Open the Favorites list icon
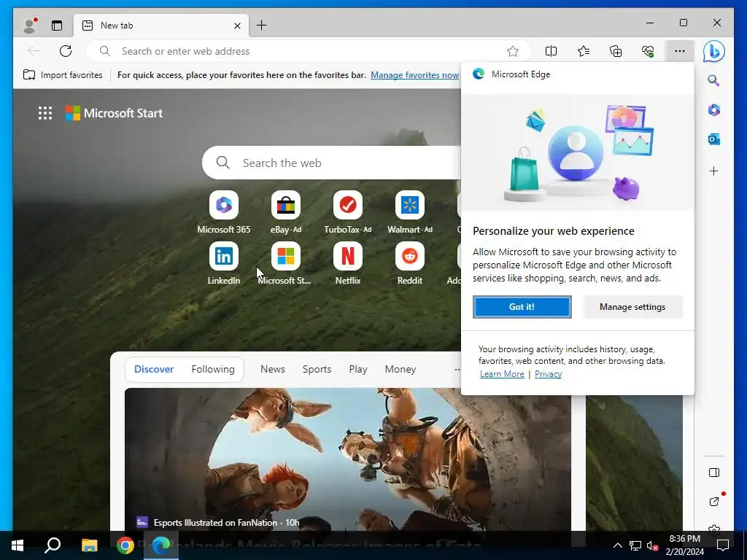The width and height of the screenshot is (747, 560). (x=584, y=51)
